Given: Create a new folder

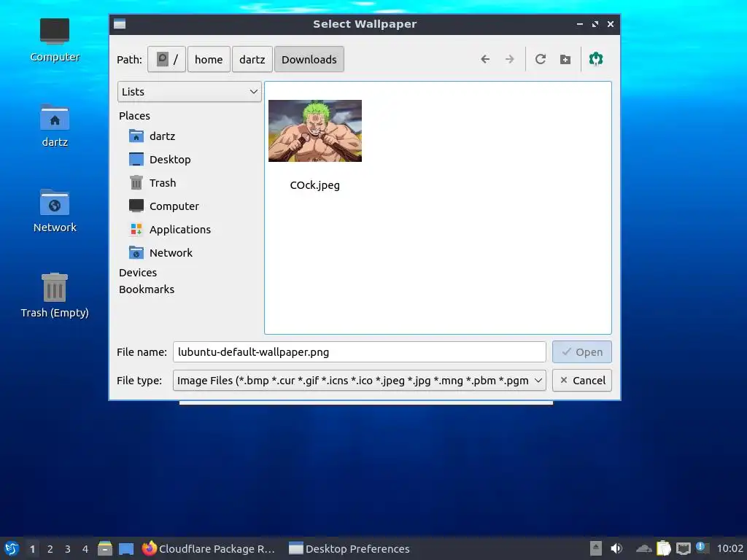Looking at the screenshot, I should click(565, 59).
